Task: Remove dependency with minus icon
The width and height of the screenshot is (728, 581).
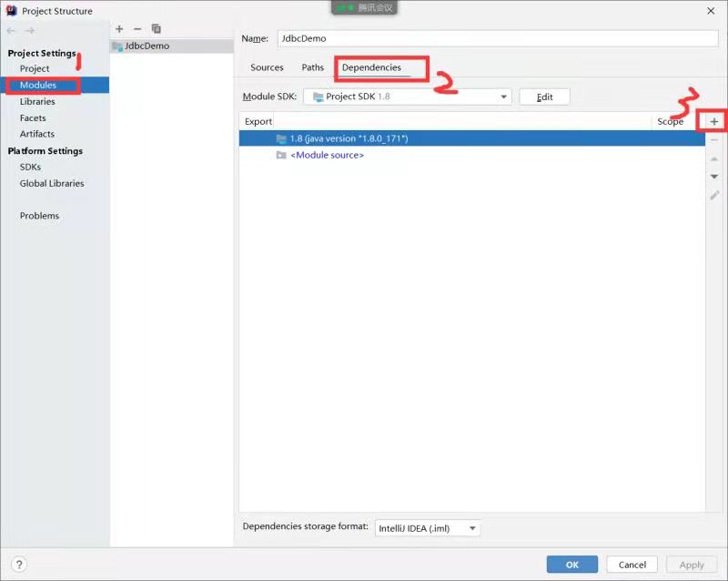Action: pos(714,140)
